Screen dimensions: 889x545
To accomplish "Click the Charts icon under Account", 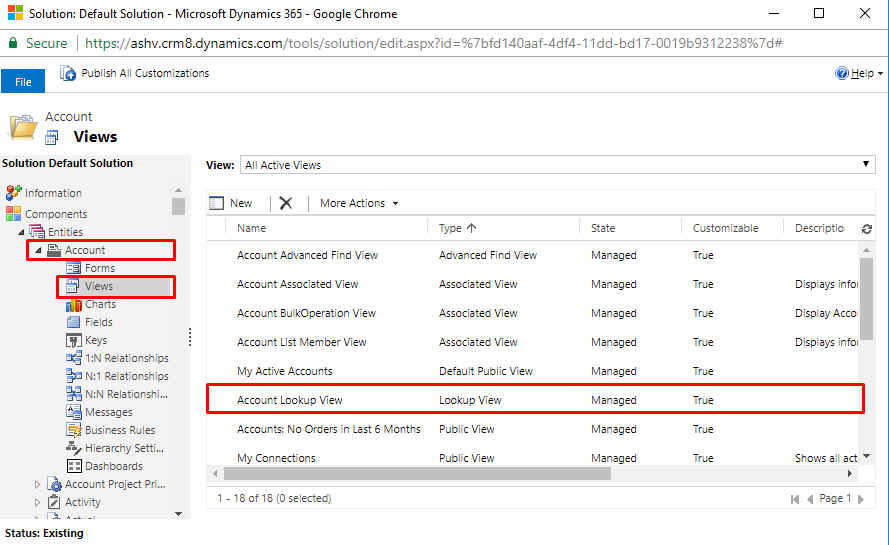I will pos(74,305).
